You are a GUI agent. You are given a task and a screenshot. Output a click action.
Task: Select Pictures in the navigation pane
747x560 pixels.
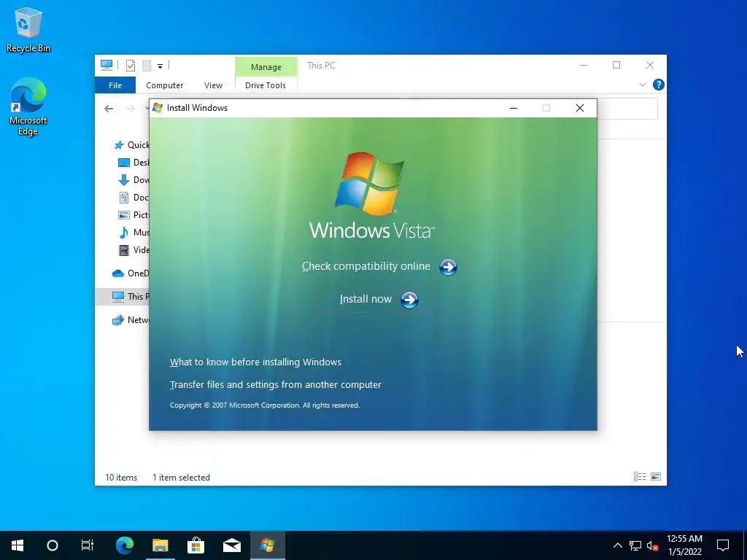(x=134, y=215)
